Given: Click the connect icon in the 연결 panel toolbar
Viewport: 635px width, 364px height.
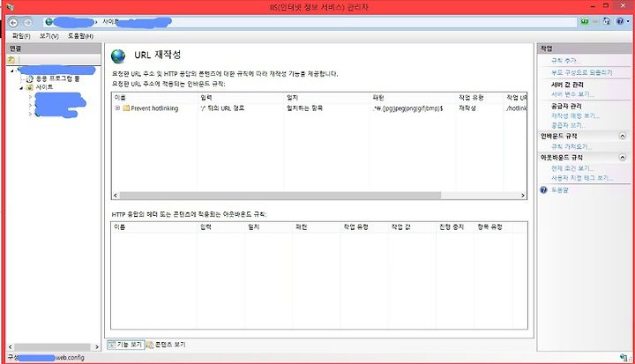Looking at the screenshot, I should pos(11,60).
